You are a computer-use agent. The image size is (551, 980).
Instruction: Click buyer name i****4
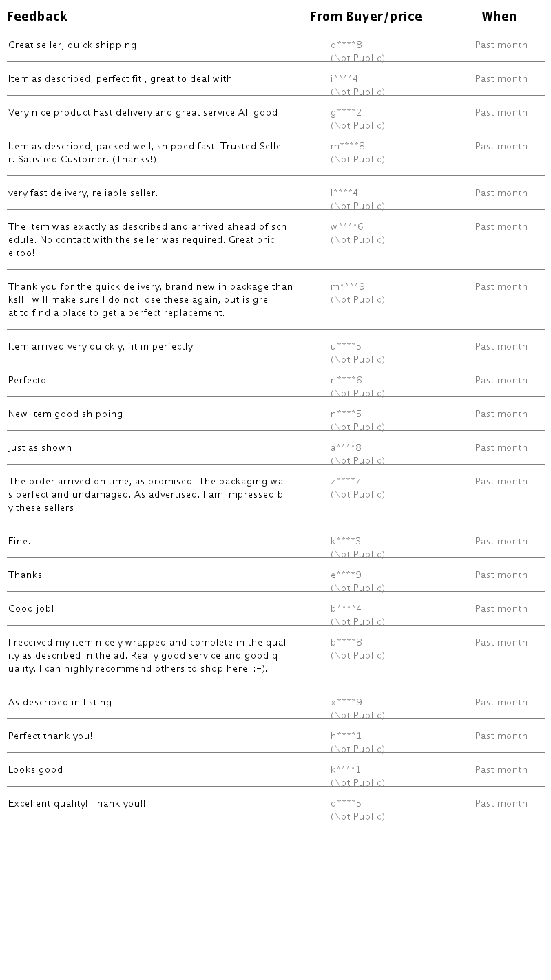344,79
